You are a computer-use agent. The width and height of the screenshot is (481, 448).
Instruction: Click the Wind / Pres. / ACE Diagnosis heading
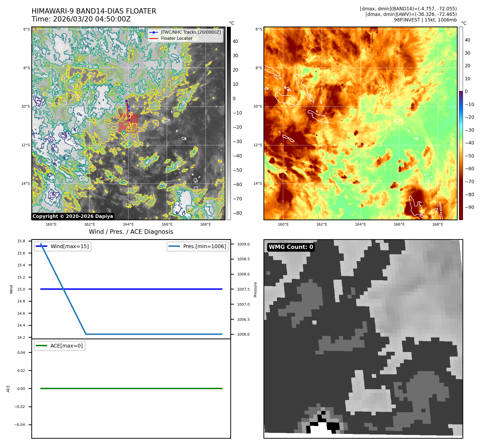131,232
